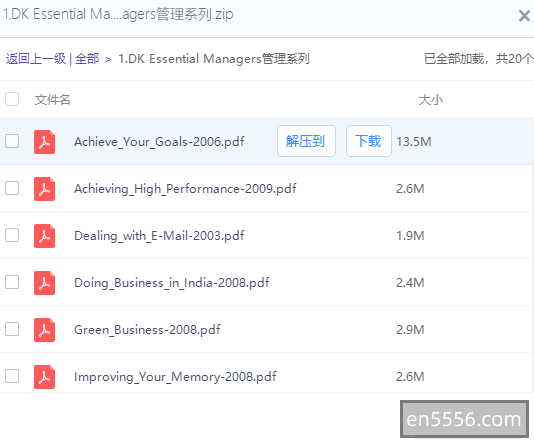Click PDF icon for Dealing_with_E-Mail-2003.pdf
Image resolution: width=534 pixels, height=443 pixels.
coord(44,236)
